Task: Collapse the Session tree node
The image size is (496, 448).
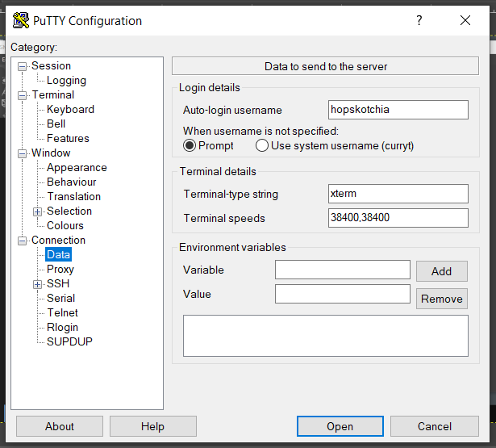Action: (x=23, y=66)
